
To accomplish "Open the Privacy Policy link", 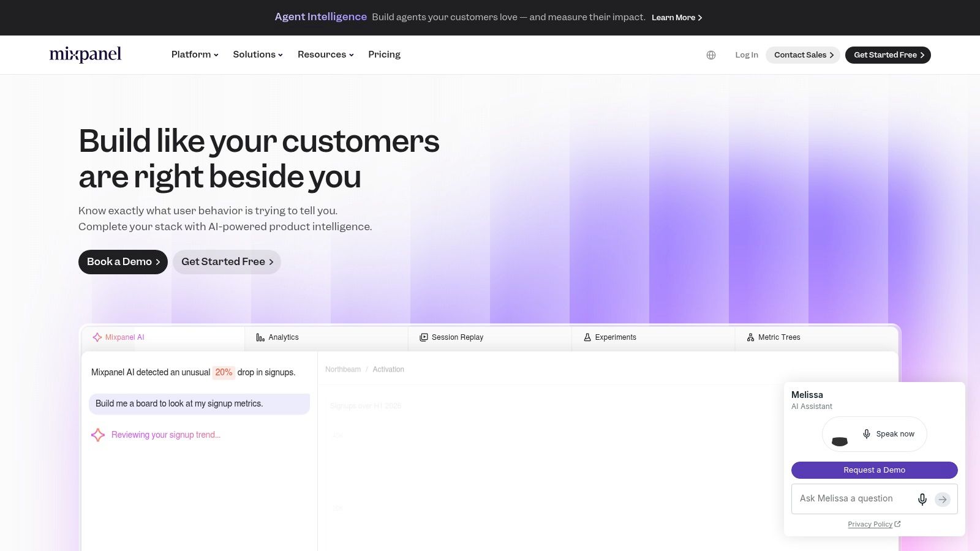I will tap(874, 524).
